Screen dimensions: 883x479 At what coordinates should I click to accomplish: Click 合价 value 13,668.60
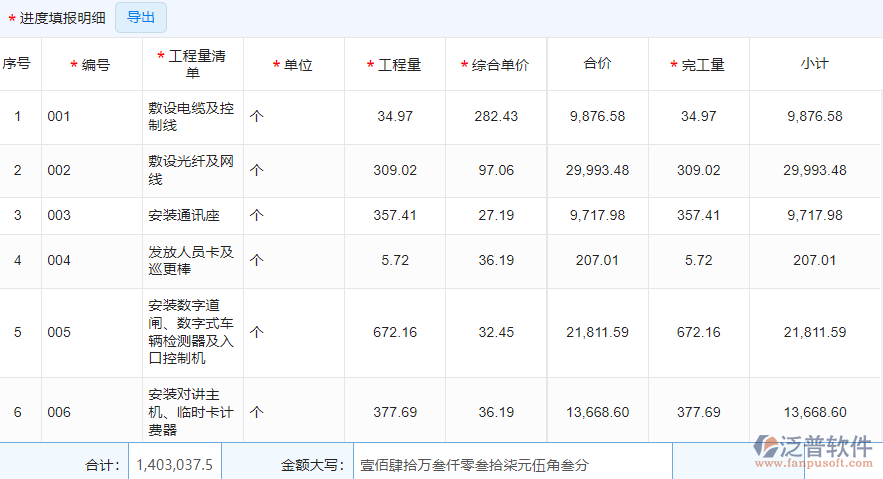coord(597,412)
